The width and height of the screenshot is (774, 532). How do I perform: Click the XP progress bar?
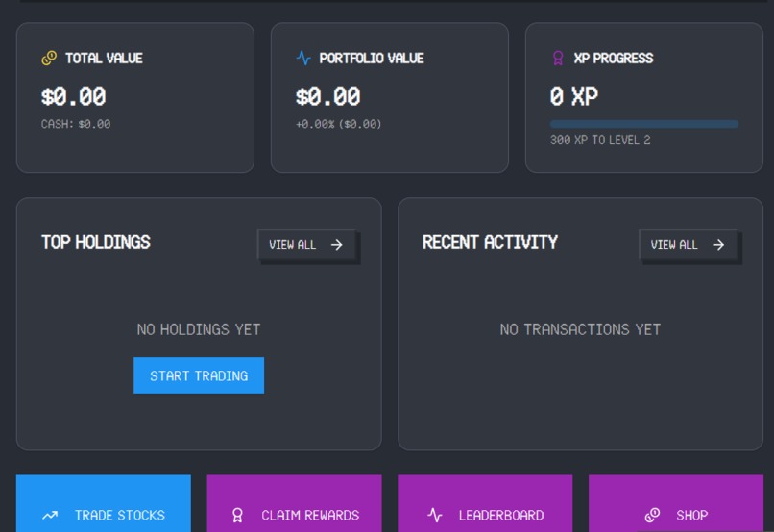[644, 124]
